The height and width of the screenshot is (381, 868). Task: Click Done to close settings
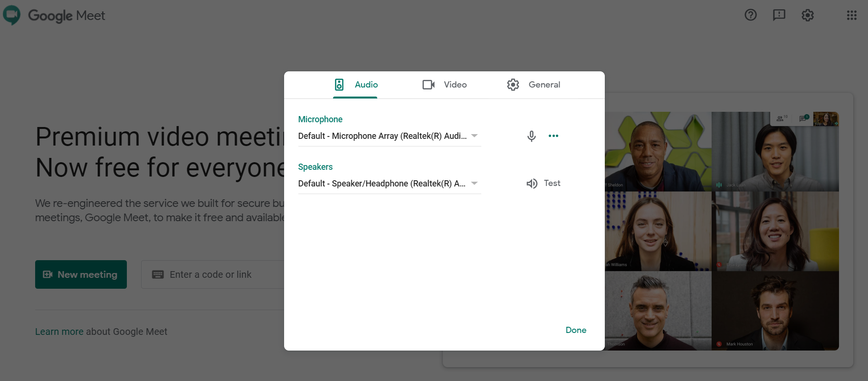[x=576, y=330]
